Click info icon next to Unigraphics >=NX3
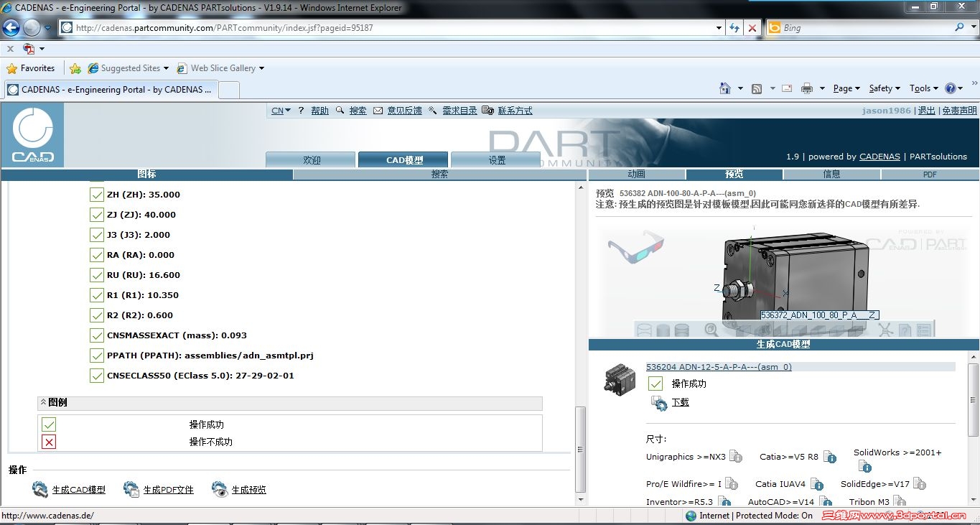Viewport: 980px width, 525px height. [735, 456]
